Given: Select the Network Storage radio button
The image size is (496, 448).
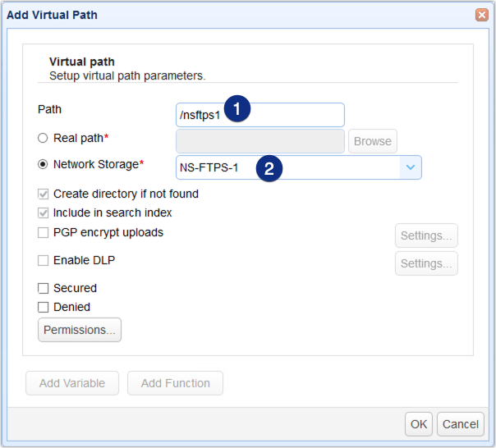Looking at the screenshot, I should (44, 164).
